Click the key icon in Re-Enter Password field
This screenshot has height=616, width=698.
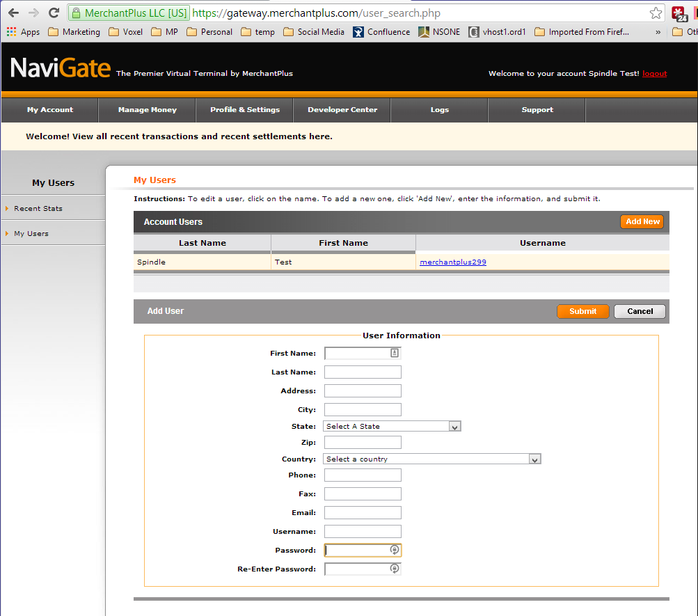pyautogui.click(x=395, y=569)
